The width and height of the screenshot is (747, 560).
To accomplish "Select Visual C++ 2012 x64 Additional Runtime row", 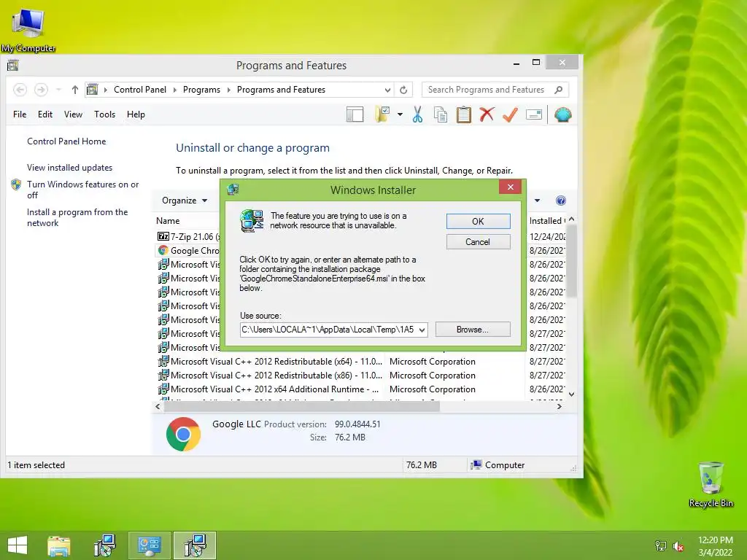I will click(361, 389).
